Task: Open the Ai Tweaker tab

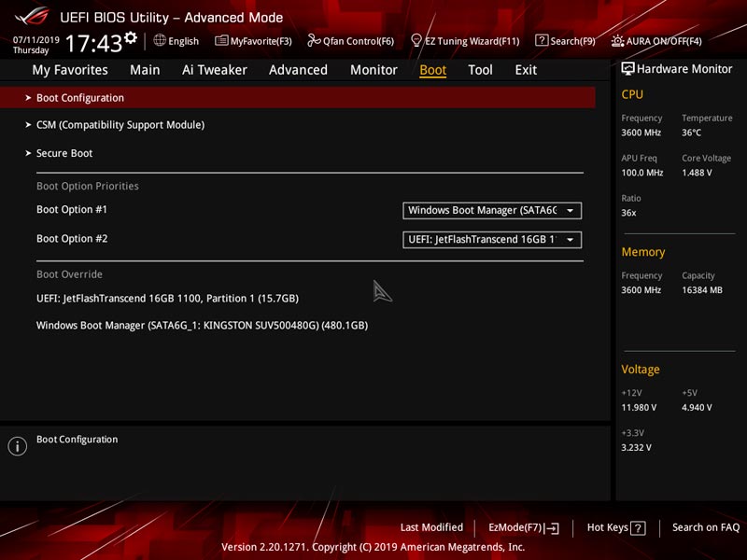Action: 215,70
